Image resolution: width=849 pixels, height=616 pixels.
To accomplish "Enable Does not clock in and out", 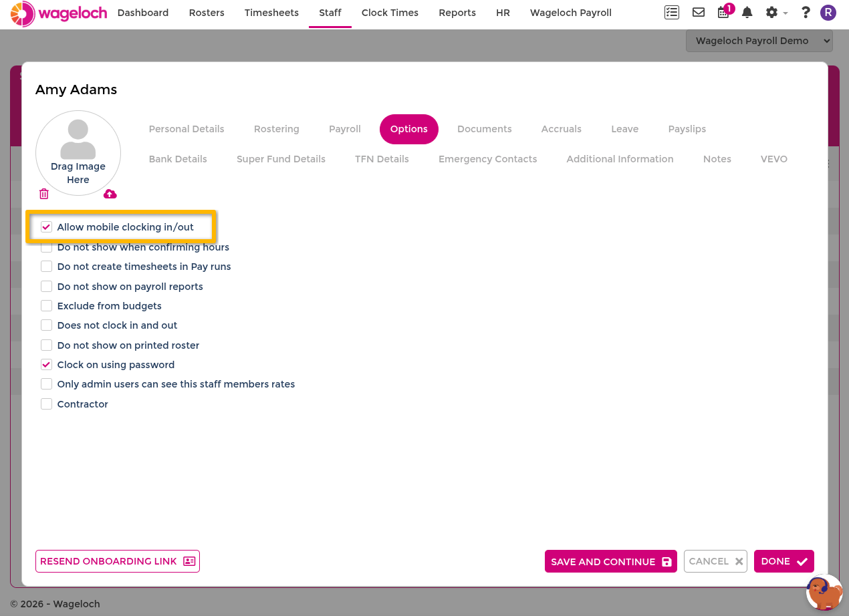I will click(46, 325).
